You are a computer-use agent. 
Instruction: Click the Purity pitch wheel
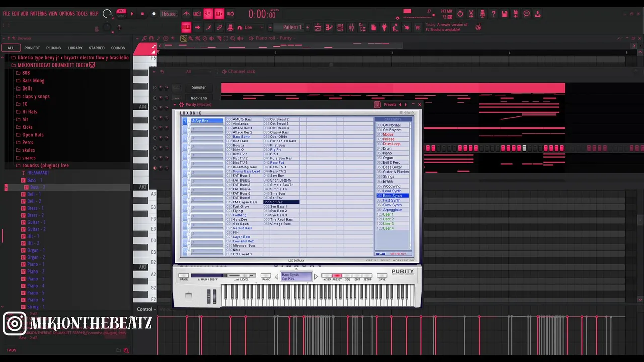click(x=209, y=296)
